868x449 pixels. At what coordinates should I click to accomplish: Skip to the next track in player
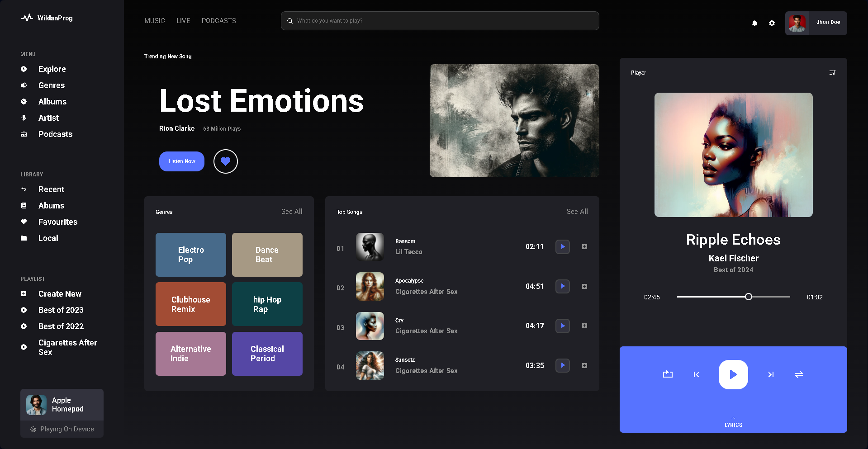coord(771,374)
